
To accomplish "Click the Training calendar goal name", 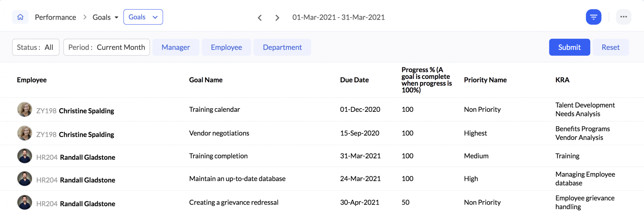I will point(214,110).
